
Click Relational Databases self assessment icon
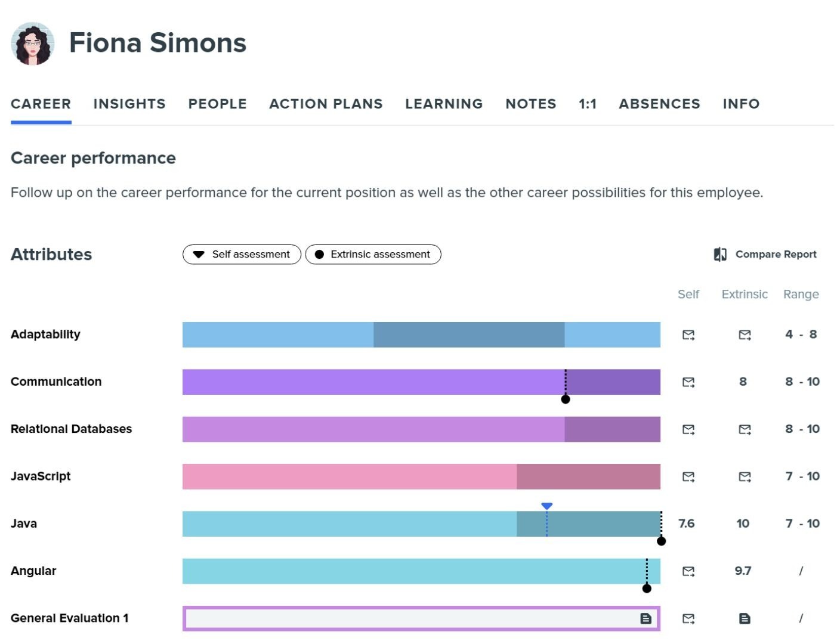click(x=688, y=429)
